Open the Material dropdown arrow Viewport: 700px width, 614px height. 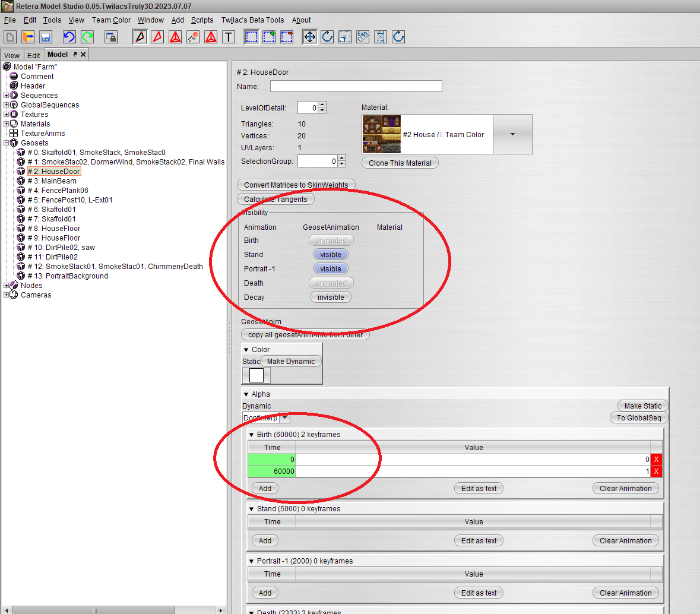512,134
